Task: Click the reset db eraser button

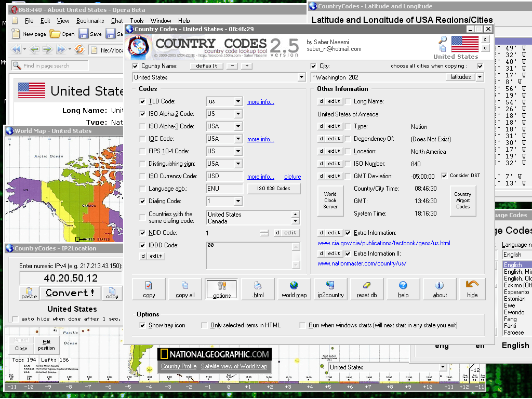Action: [x=367, y=289]
